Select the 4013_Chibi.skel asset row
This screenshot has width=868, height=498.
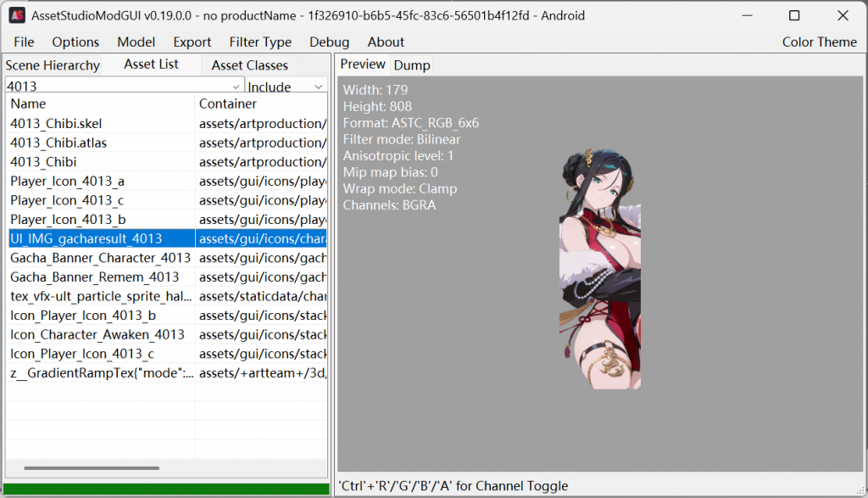point(167,124)
